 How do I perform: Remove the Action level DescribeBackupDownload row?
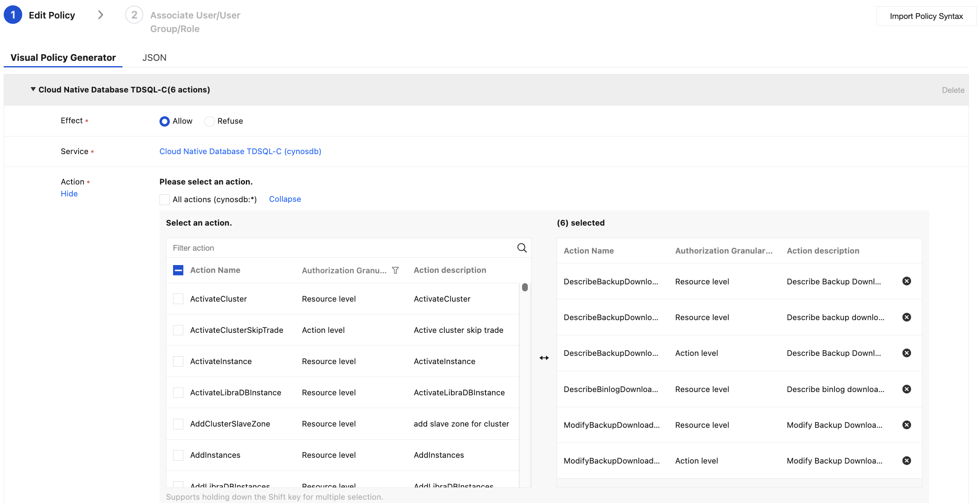click(x=906, y=353)
